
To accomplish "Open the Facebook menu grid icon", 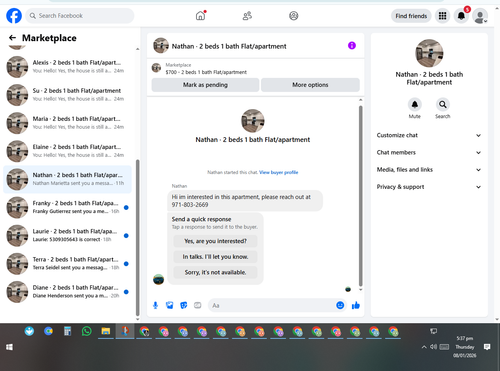I will (x=442, y=16).
